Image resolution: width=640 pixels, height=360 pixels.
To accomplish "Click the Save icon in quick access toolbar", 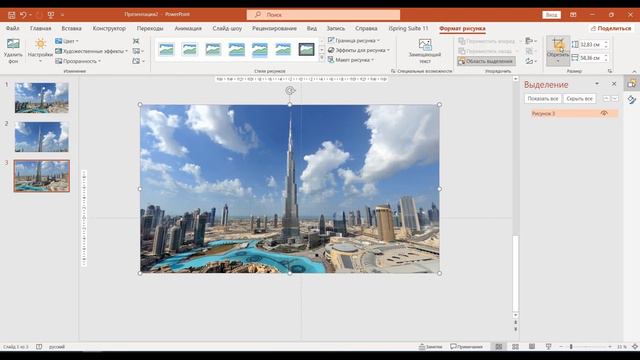I will (11, 15).
